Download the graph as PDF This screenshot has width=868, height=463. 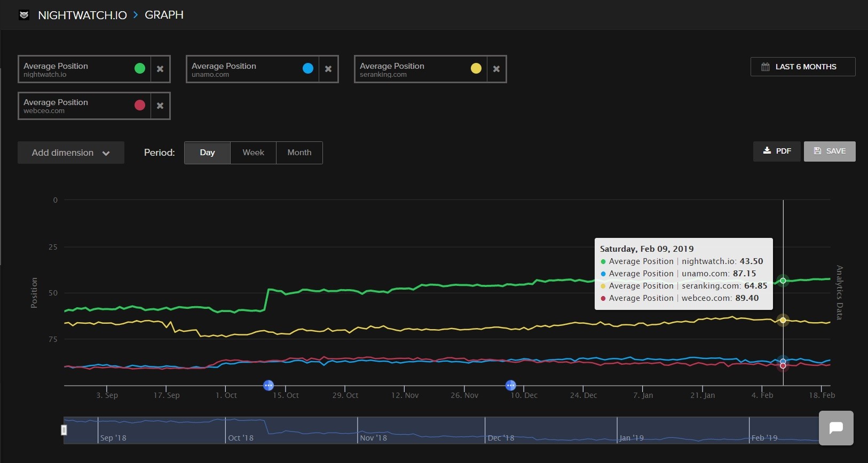point(777,151)
